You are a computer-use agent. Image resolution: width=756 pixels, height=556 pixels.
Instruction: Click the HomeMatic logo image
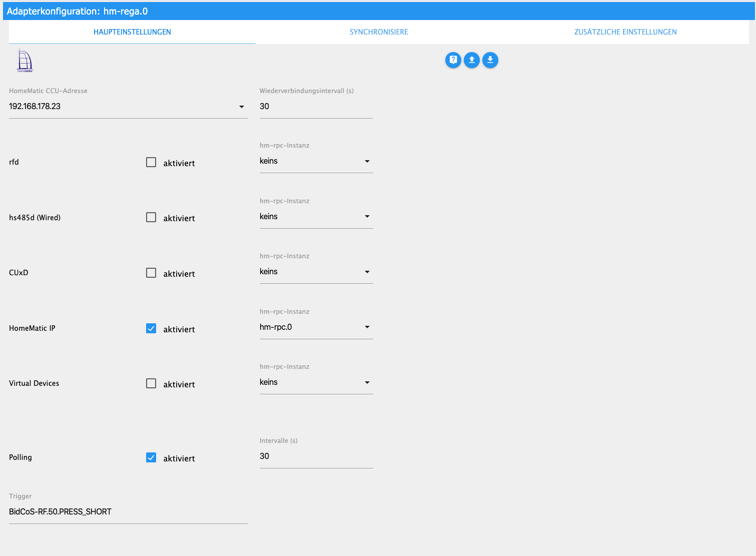click(x=25, y=61)
